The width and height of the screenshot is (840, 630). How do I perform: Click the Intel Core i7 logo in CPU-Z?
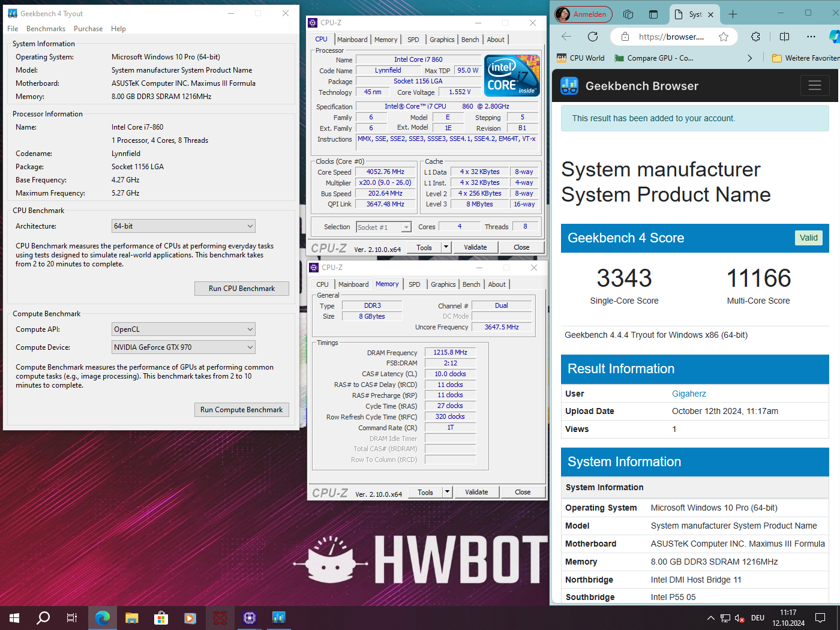click(x=512, y=76)
